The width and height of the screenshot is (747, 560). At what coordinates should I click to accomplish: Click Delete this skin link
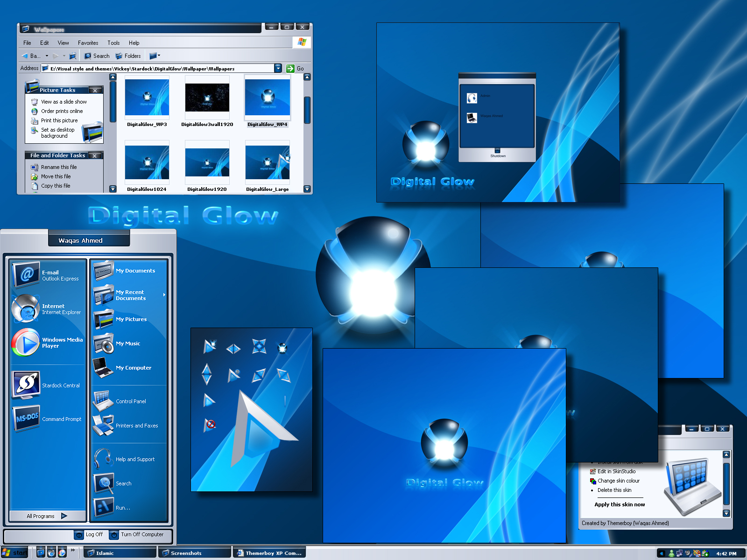tap(614, 490)
